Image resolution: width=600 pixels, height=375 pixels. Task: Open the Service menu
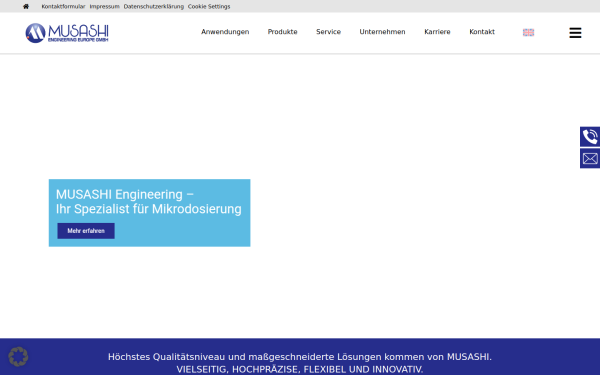tap(328, 32)
